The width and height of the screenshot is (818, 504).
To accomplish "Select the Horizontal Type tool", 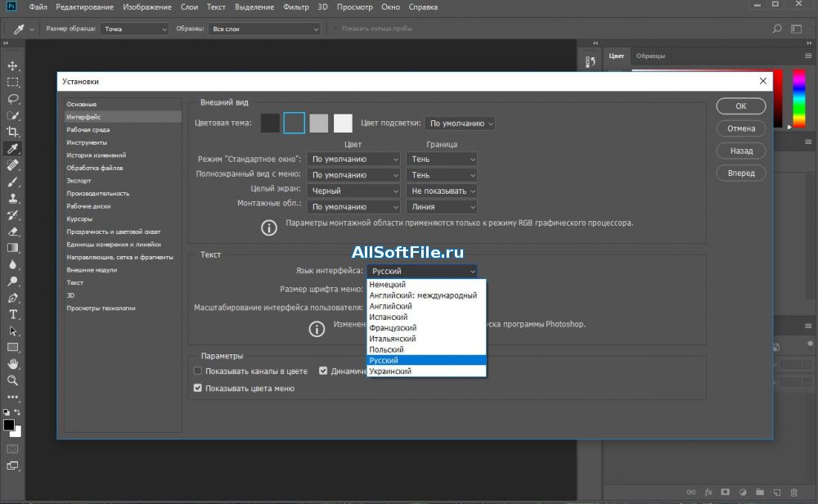I will 13,314.
